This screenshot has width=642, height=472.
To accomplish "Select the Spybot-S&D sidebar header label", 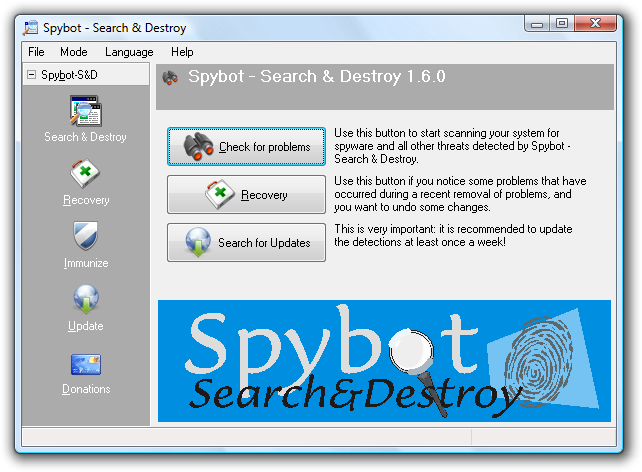I will click(x=69, y=75).
